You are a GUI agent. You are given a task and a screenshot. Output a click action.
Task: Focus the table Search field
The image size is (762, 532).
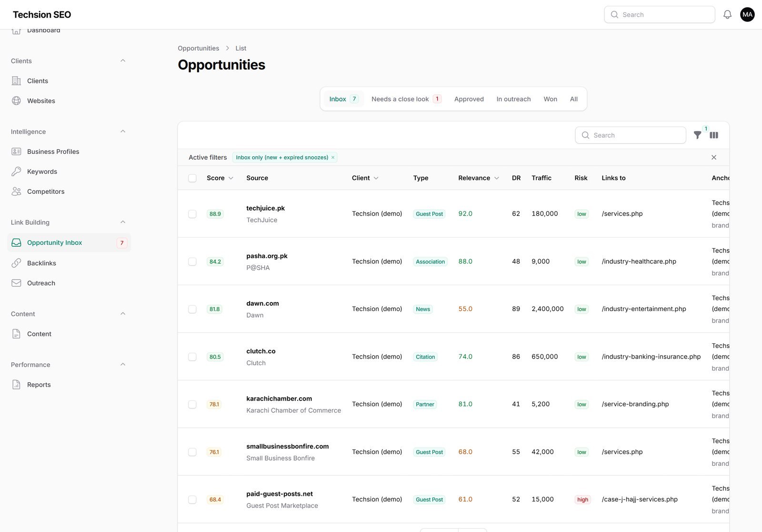[631, 135]
